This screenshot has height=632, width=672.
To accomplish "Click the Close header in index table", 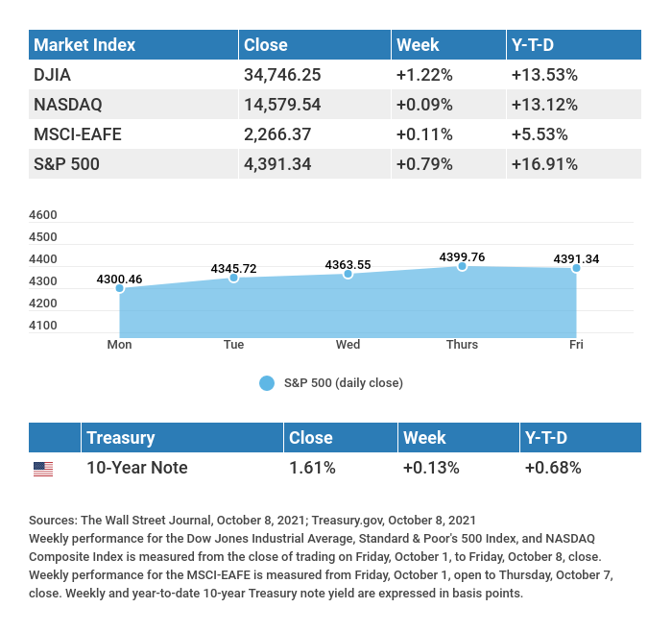I will coord(266,45).
